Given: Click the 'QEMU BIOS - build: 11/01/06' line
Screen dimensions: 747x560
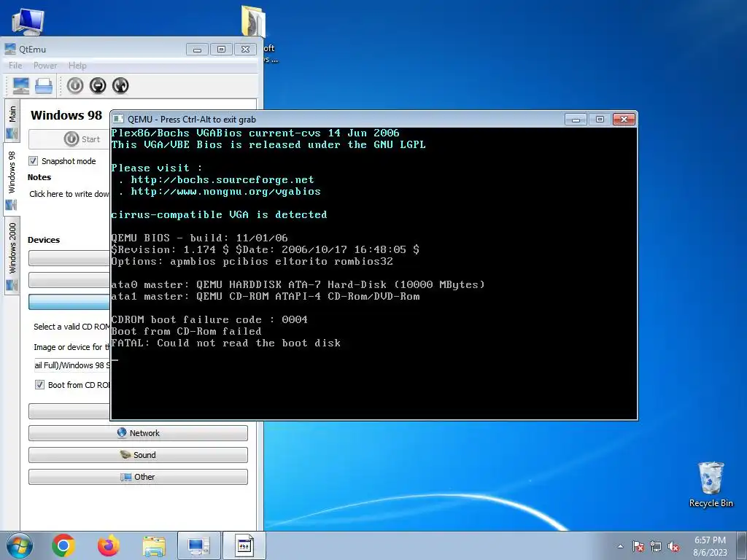Looking at the screenshot, I should pos(200,238).
